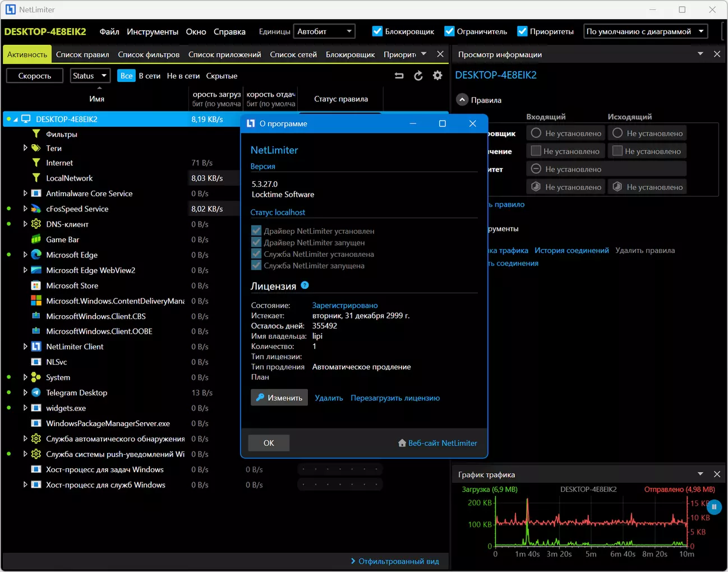Collapse the Правила section
This screenshot has height=572, width=728.
tap(462, 100)
